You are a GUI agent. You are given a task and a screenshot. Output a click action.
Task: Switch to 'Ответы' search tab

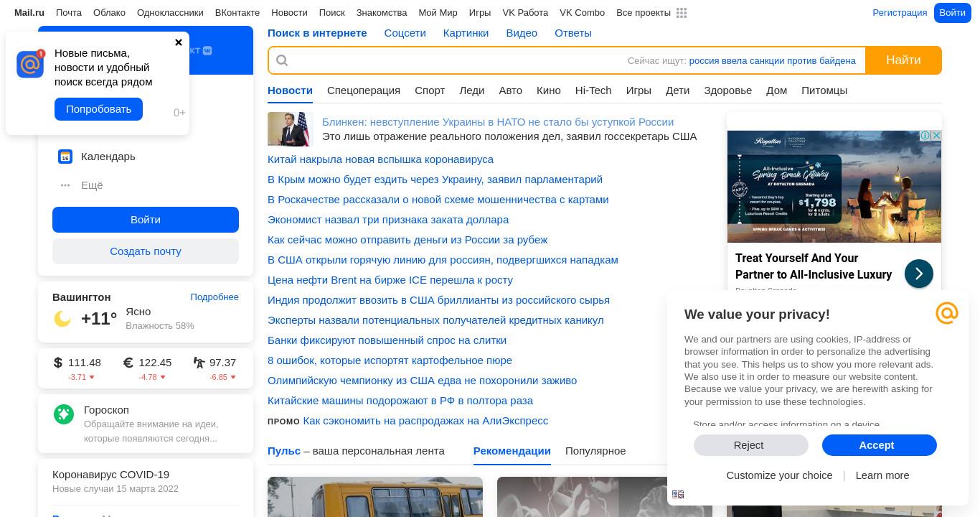(573, 33)
